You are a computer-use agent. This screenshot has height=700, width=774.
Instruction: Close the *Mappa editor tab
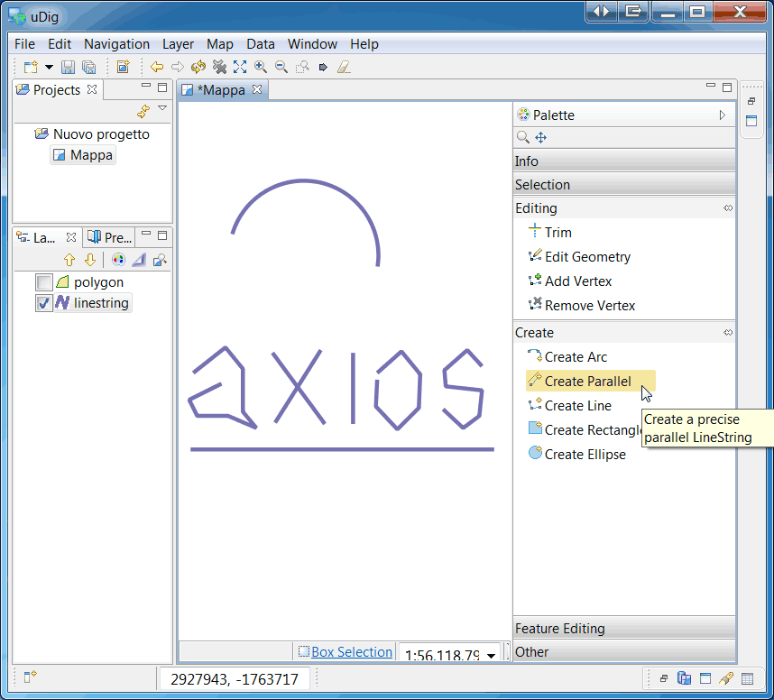(257, 89)
